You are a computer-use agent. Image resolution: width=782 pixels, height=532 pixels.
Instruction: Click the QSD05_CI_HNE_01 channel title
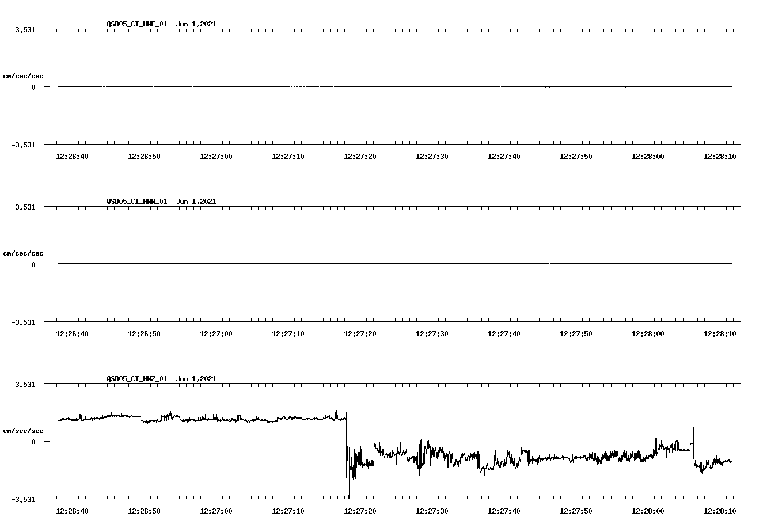(137, 24)
